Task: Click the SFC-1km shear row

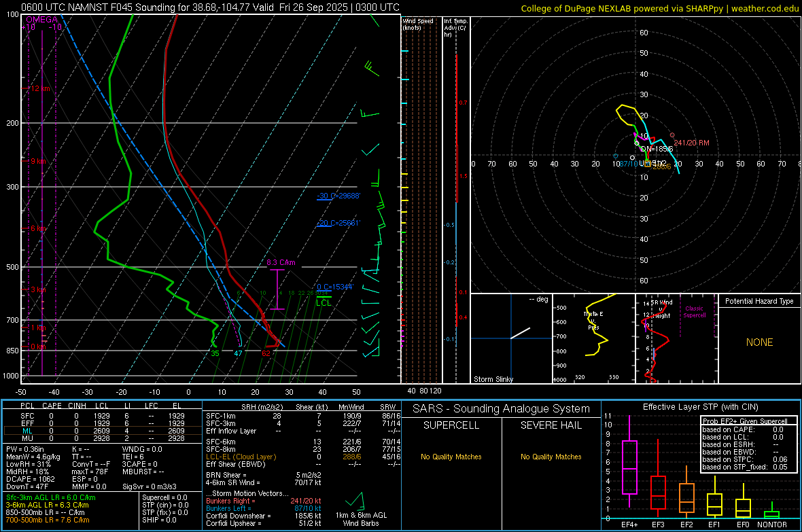Action: click(303, 416)
